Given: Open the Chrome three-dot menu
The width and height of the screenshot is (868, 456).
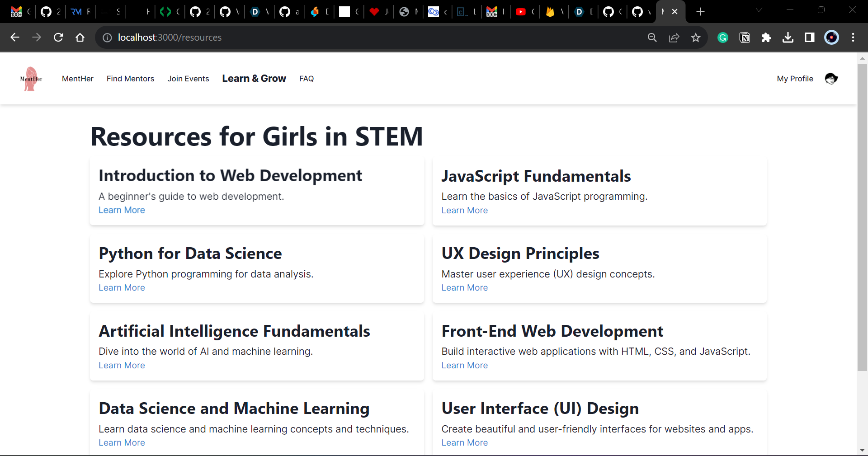Looking at the screenshot, I should [x=853, y=38].
